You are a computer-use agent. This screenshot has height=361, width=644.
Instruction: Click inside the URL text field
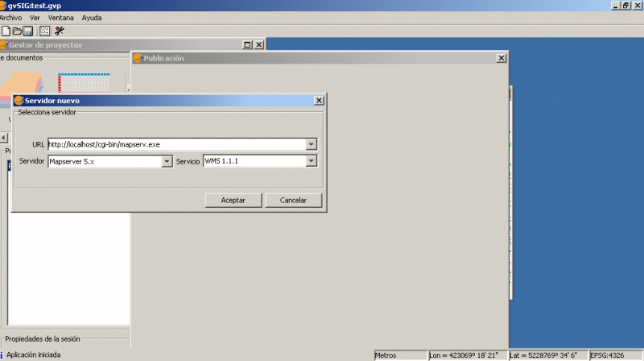[175, 144]
